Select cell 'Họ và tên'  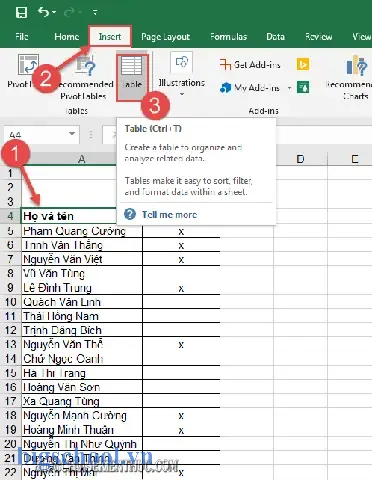(x=69, y=216)
